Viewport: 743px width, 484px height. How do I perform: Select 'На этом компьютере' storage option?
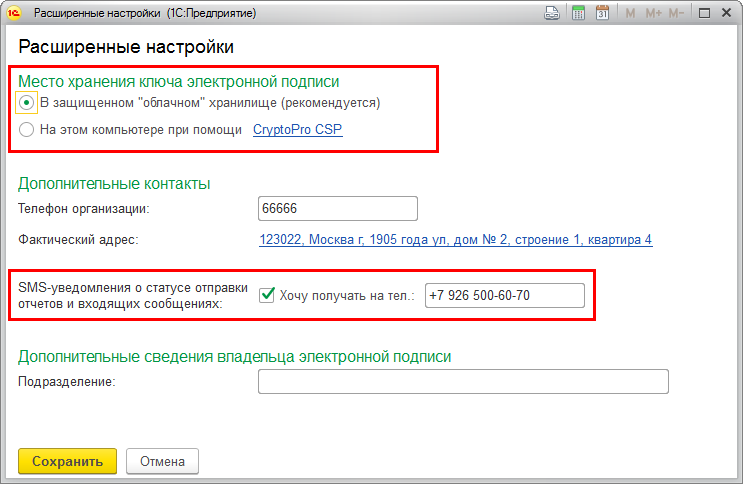(x=26, y=130)
